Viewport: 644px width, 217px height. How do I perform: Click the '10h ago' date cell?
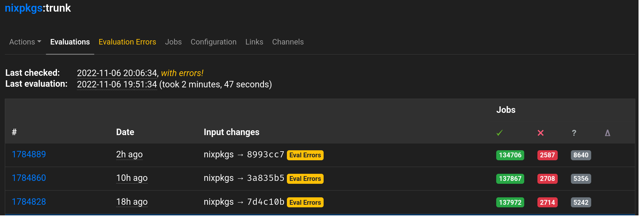pos(132,178)
